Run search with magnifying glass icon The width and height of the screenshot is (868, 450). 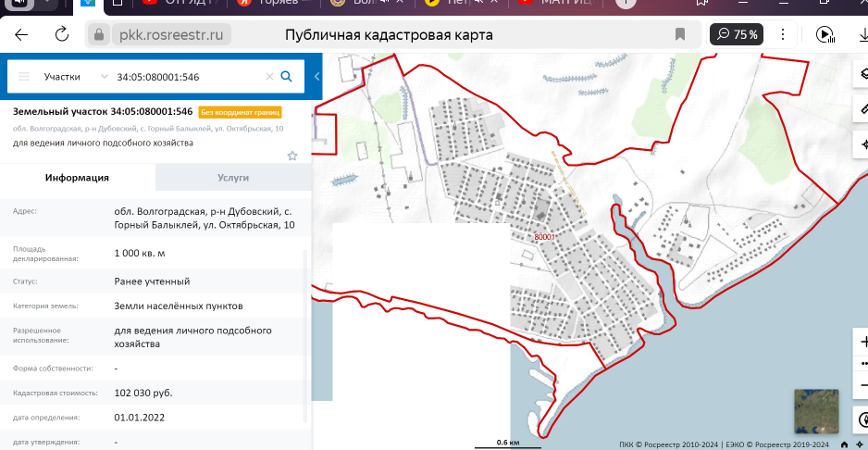tap(287, 77)
